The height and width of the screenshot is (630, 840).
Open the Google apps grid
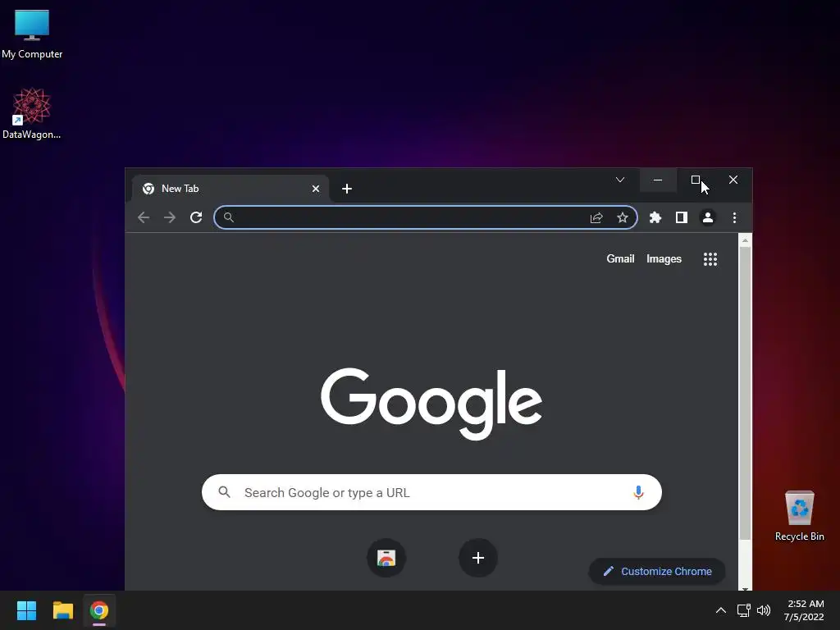coord(710,259)
